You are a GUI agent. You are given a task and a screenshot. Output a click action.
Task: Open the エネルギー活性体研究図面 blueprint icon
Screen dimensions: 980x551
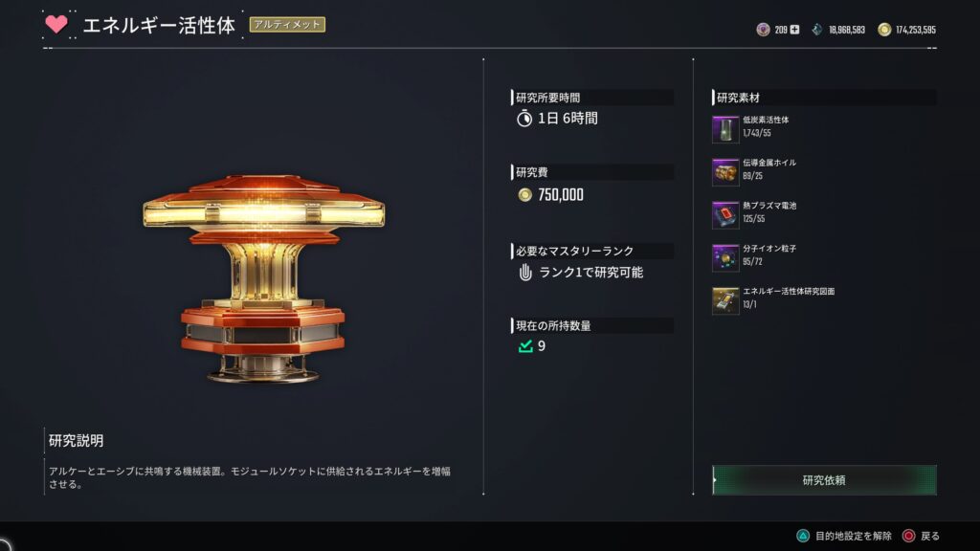coord(725,300)
